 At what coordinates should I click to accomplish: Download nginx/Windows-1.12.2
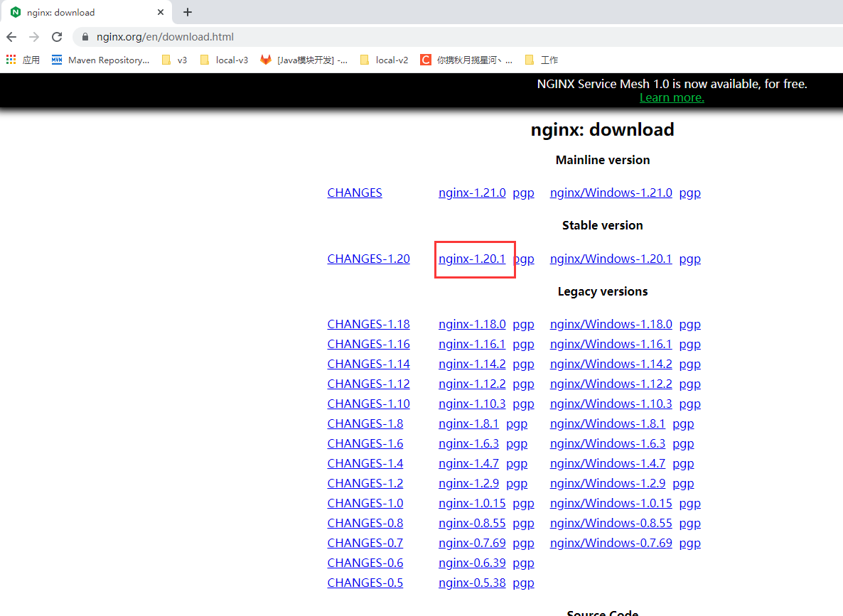(611, 384)
